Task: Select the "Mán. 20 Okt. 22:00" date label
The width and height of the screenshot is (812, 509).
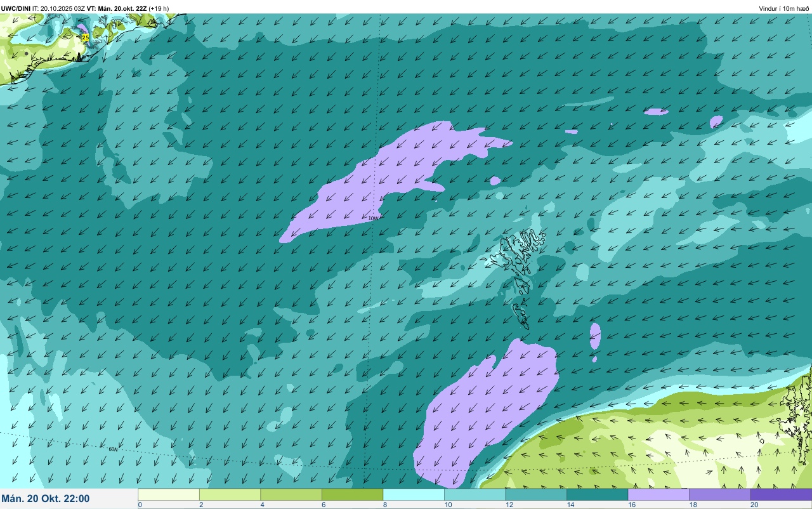Action: click(x=46, y=499)
